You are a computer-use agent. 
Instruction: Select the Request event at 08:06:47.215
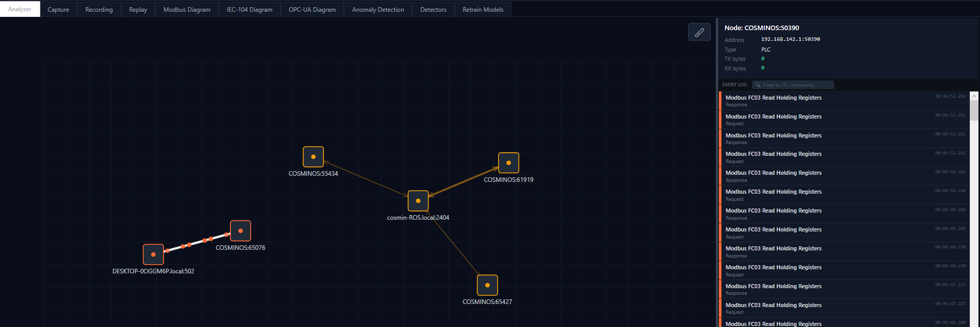point(844,308)
